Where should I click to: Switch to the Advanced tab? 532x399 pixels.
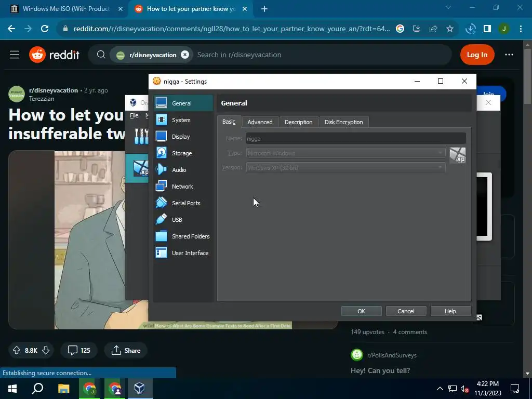260,122
